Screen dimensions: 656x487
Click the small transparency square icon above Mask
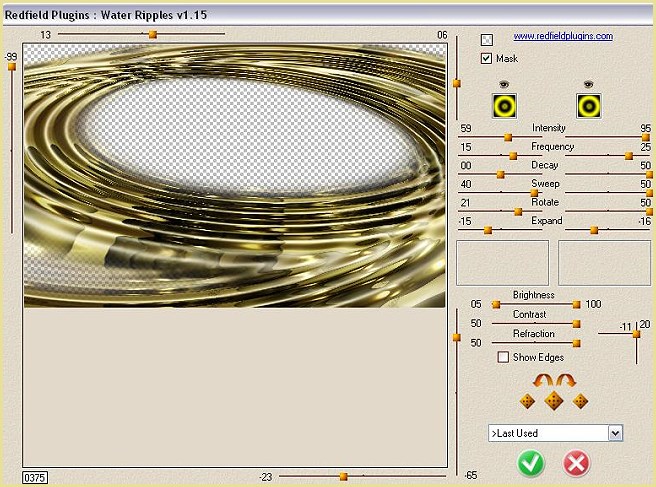487,40
